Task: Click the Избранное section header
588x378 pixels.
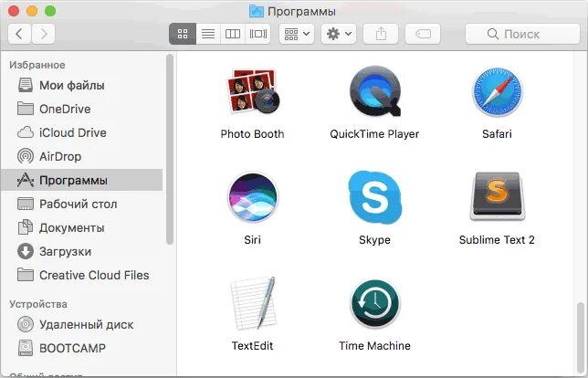Action: point(37,65)
